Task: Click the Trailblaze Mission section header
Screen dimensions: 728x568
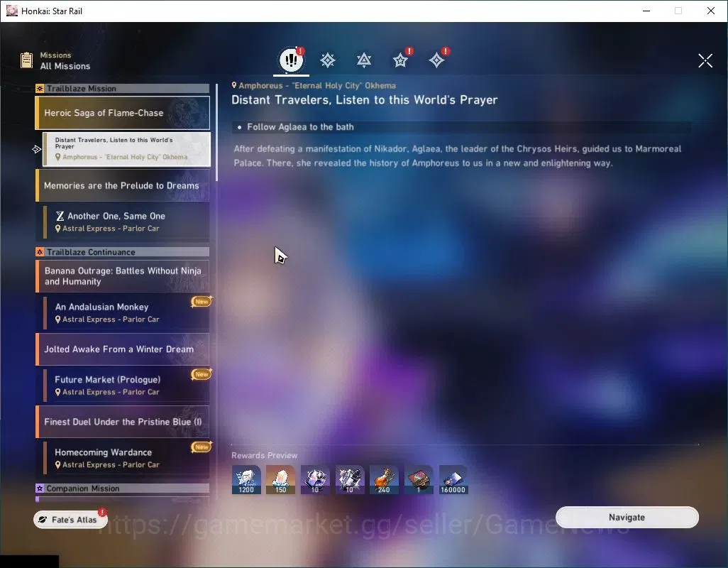Action: [x=123, y=88]
